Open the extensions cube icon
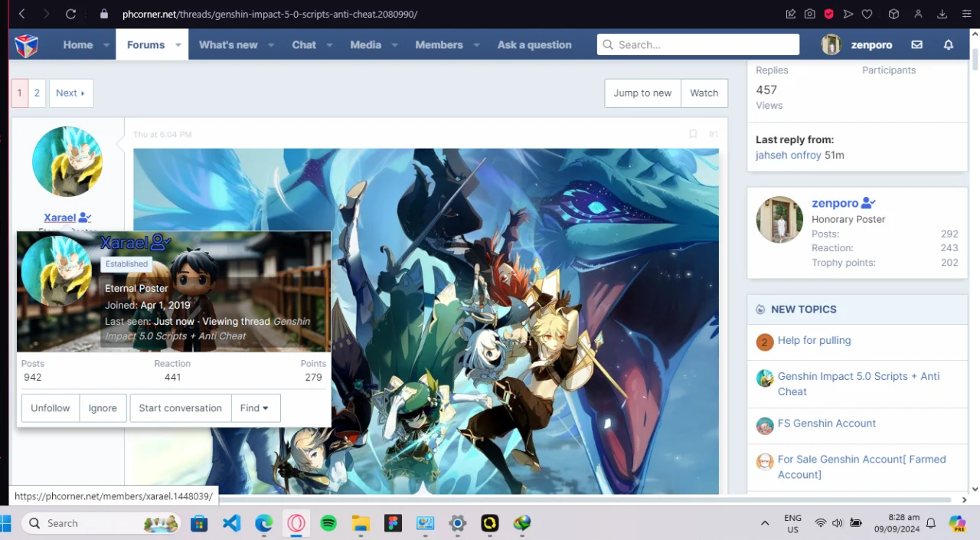980x540 pixels. (x=893, y=14)
